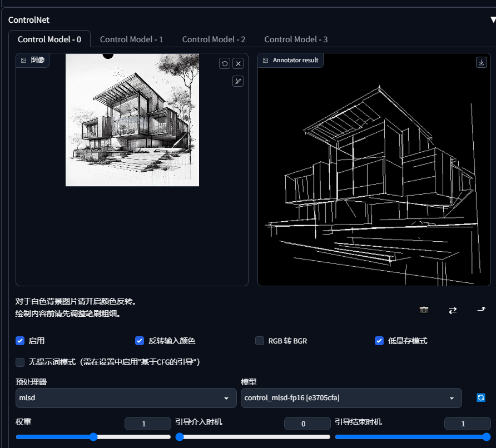Open the 模型 control_mlsd-fp16 dropdown

pos(351,398)
